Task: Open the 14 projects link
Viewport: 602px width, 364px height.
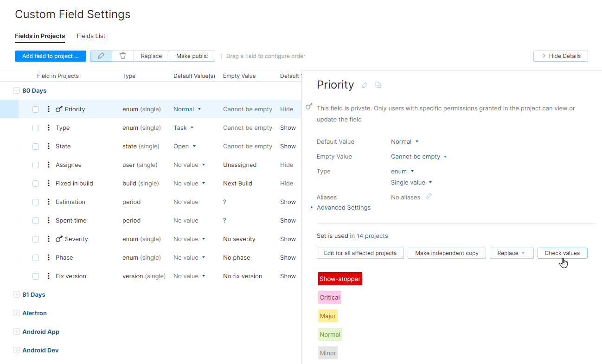Action: click(x=372, y=236)
